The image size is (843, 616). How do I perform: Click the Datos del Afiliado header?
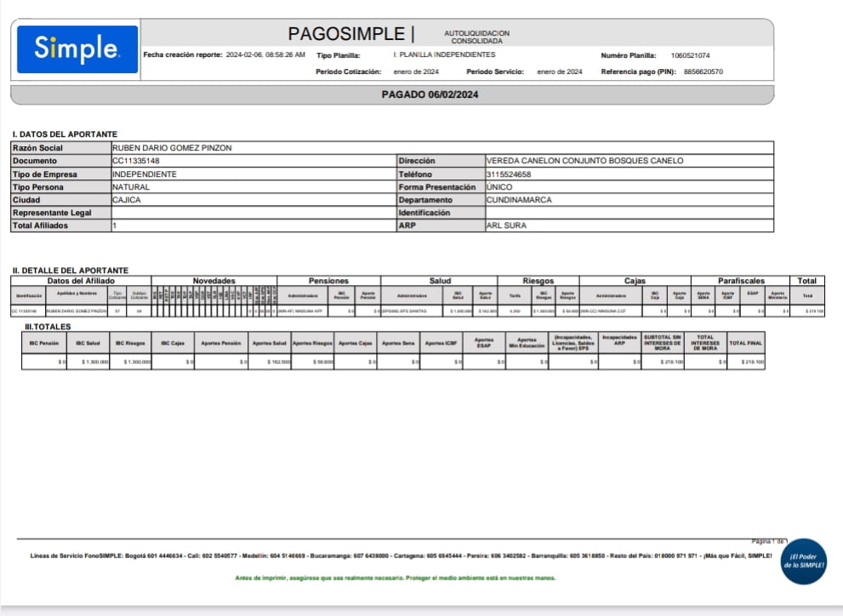point(81,281)
